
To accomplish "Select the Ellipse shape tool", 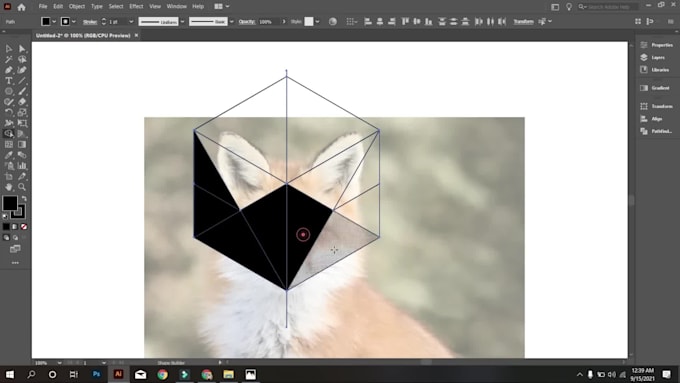I will click(9, 91).
